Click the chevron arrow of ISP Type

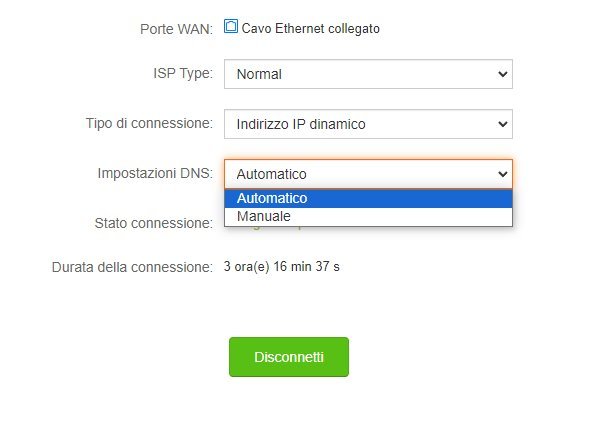coord(501,74)
